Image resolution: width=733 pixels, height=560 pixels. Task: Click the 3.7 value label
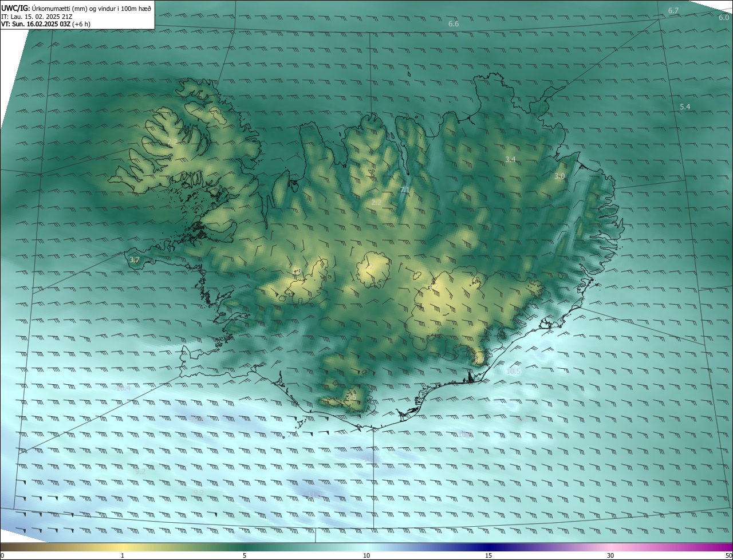coord(135,260)
